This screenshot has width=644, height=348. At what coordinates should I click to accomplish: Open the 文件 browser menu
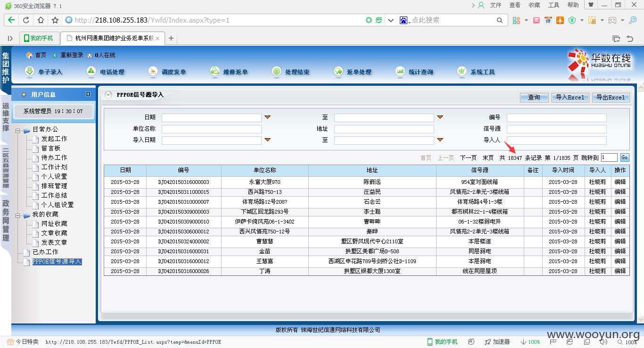[495, 5]
